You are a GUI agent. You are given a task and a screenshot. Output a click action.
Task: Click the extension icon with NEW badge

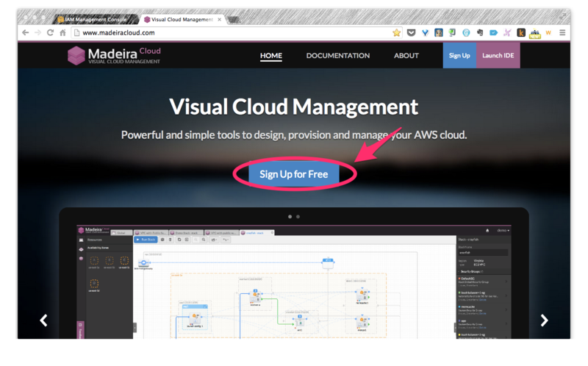point(535,33)
